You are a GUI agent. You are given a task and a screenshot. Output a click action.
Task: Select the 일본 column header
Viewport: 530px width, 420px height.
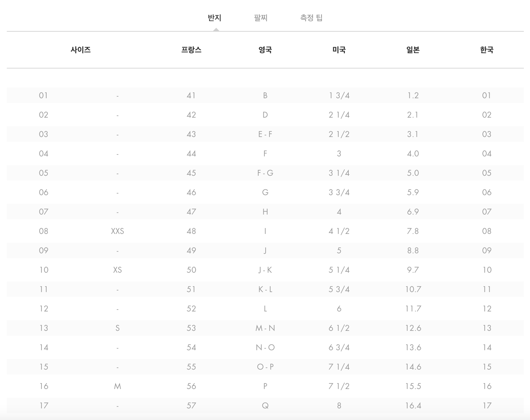pyautogui.click(x=413, y=50)
